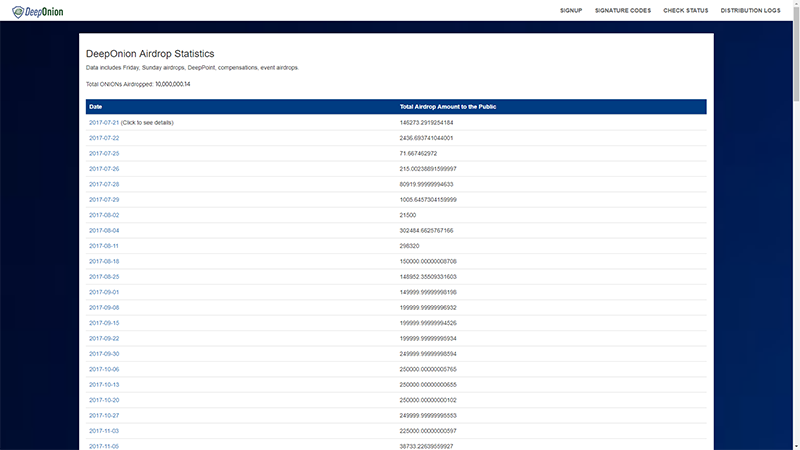Click the DeepOnion logo
Image resolution: width=800 pixels, height=450 pixels.
[38, 11]
